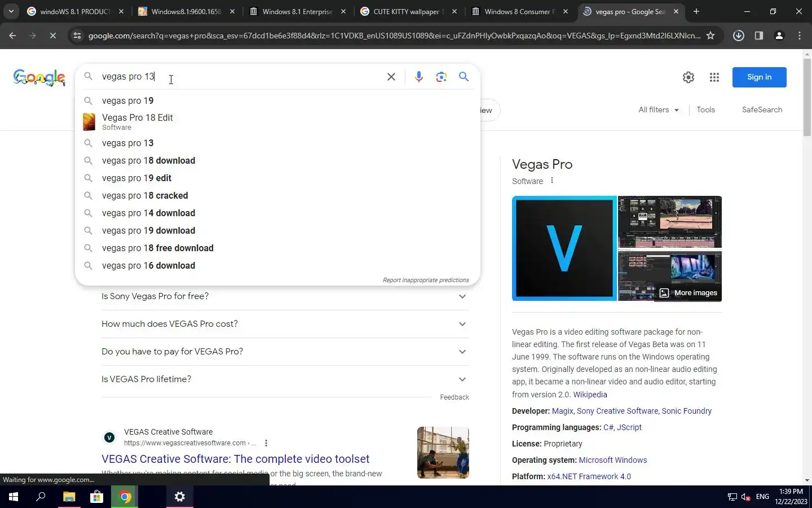The image size is (812, 508).
Task: Select suggestion 'vegas pro 14 download'
Action: 277,213
